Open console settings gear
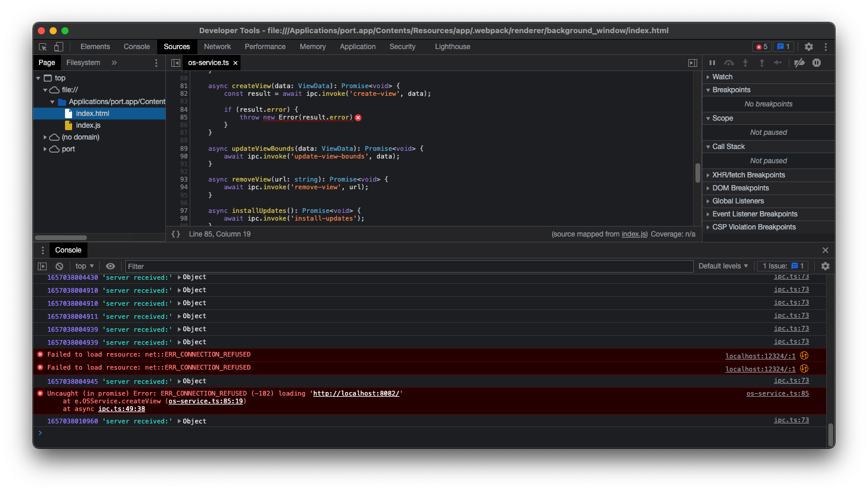Screen dimensions: 868x492 825,266
